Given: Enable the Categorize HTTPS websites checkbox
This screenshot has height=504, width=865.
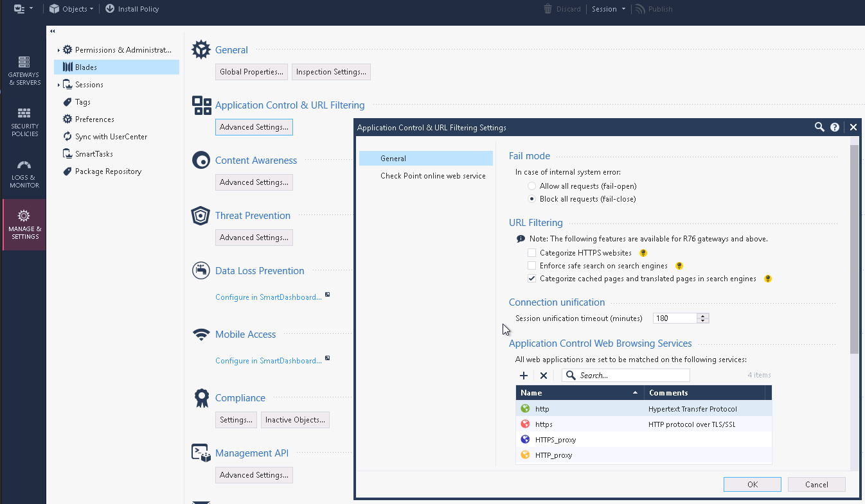Looking at the screenshot, I should pos(531,253).
